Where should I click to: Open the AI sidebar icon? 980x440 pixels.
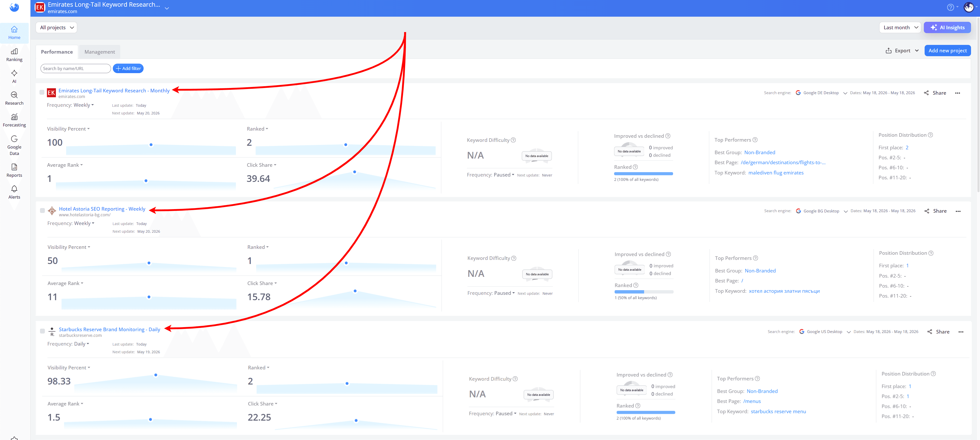pyautogui.click(x=14, y=76)
